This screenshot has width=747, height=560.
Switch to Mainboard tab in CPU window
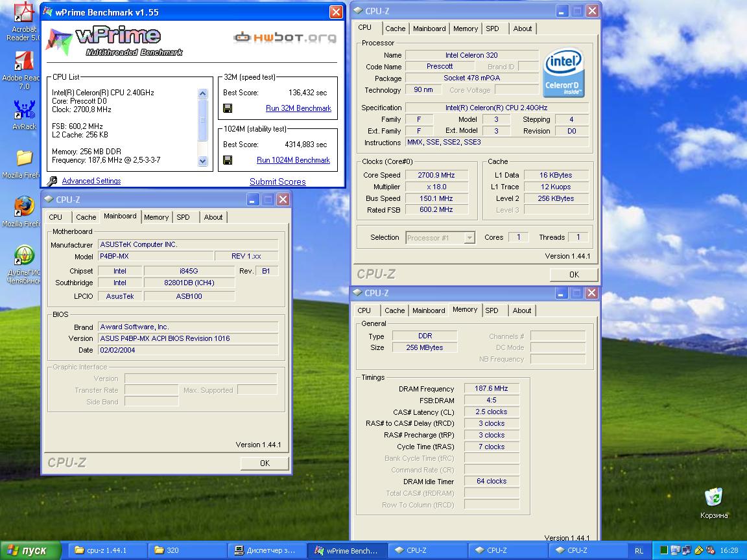429,29
